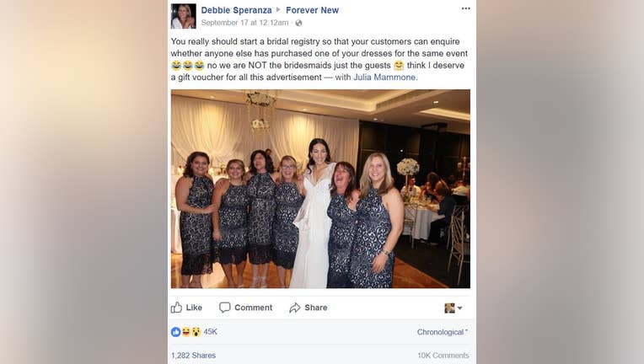Screen dimensions: 644x364
Task: View the 1,282 Shares list
Action: pyautogui.click(x=193, y=356)
